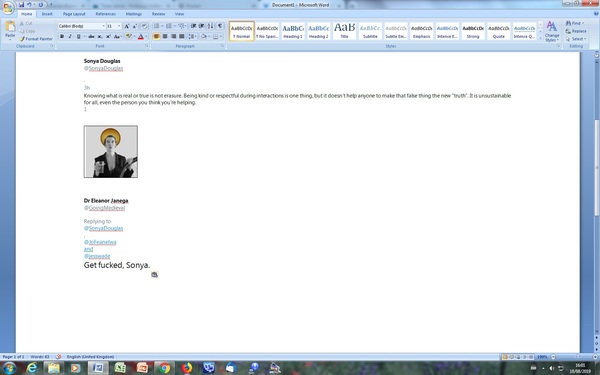Toggle italic formatting

tap(70, 36)
